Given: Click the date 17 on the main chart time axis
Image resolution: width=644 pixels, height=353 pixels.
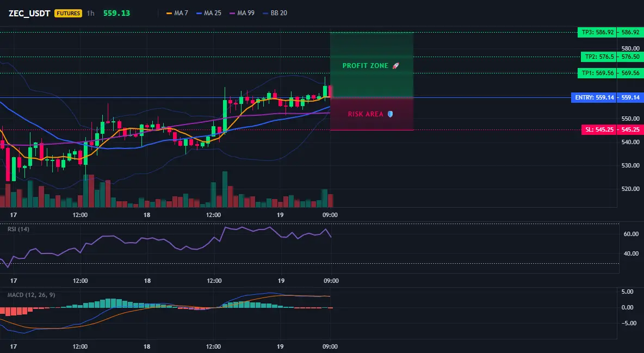Looking at the screenshot, I should (x=13, y=215).
